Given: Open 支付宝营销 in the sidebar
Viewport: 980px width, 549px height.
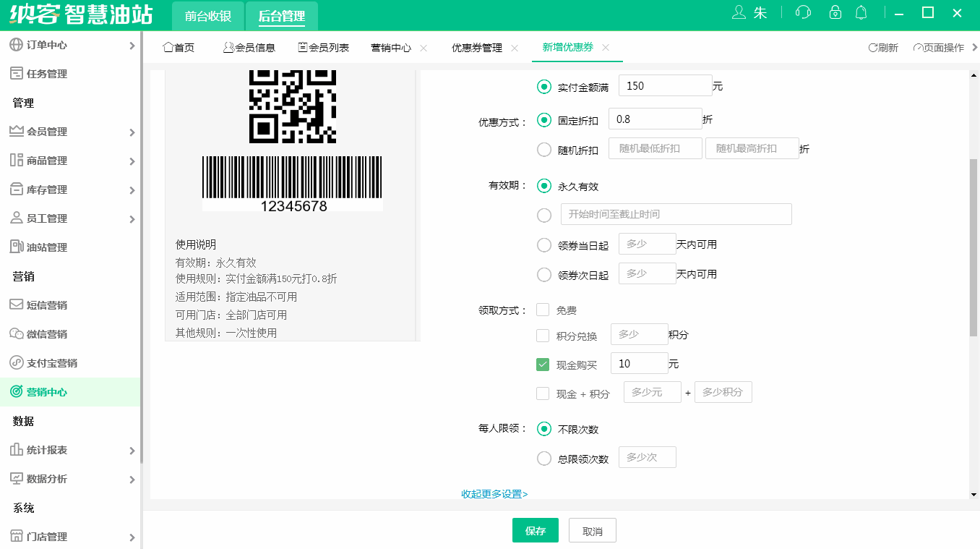Looking at the screenshot, I should [50, 362].
